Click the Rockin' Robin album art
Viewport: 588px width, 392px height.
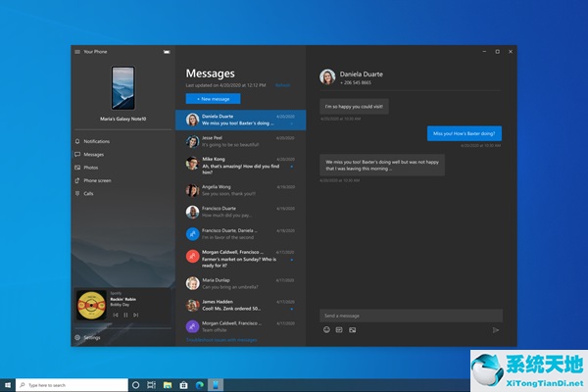click(91, 306)
